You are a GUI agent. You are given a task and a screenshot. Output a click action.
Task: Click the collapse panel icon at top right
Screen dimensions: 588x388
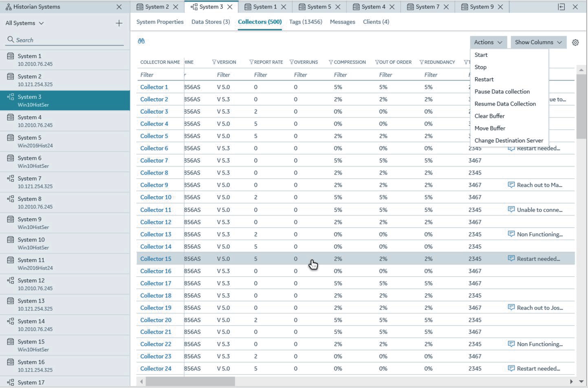561,7
